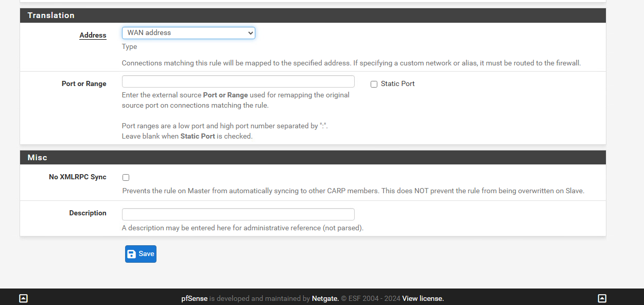Open the View license link

point(423,298)
